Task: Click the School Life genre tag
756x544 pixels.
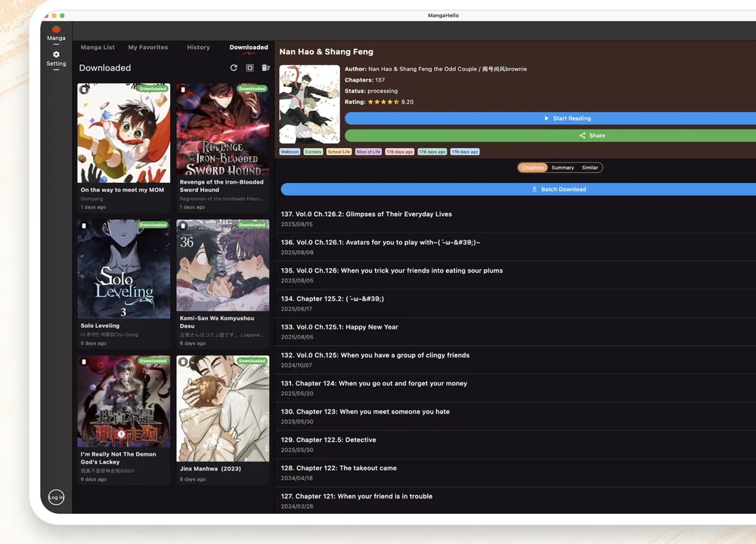Action: point(339,152)
